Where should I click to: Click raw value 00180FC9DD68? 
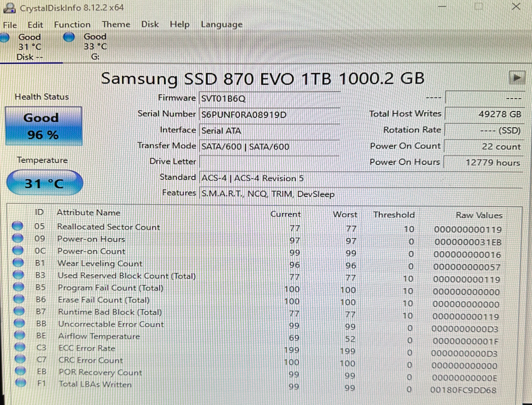click(x=463, y=390)
